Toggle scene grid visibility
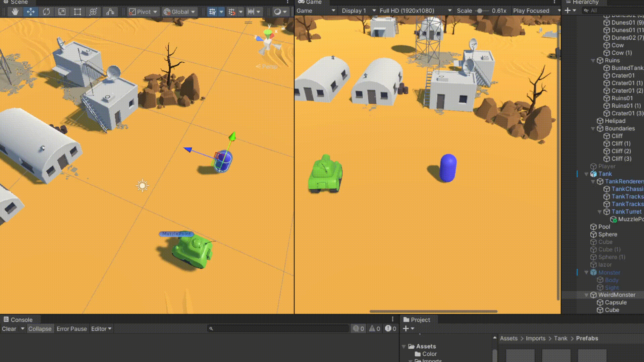Screen dimensions: 644x362 coord(212,12)
